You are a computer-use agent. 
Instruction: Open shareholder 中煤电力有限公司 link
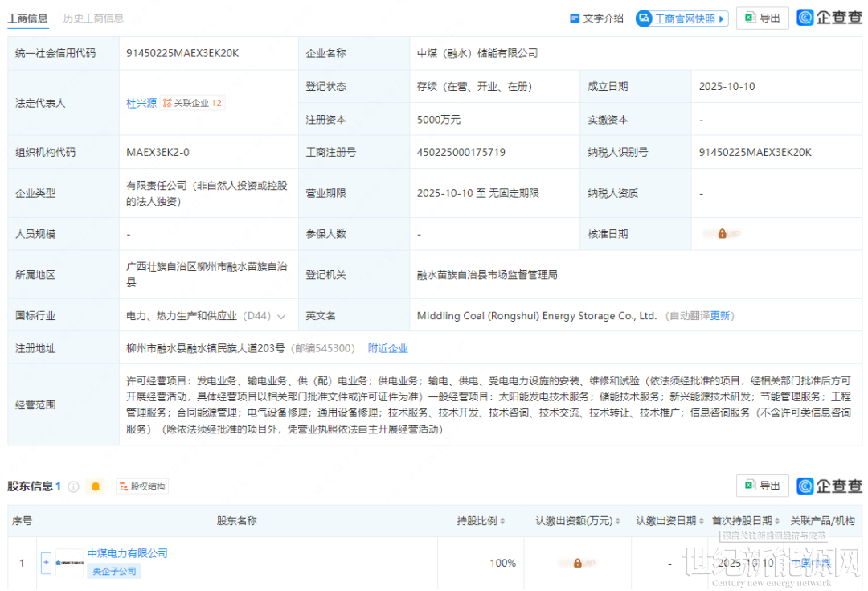pos(127,553)
